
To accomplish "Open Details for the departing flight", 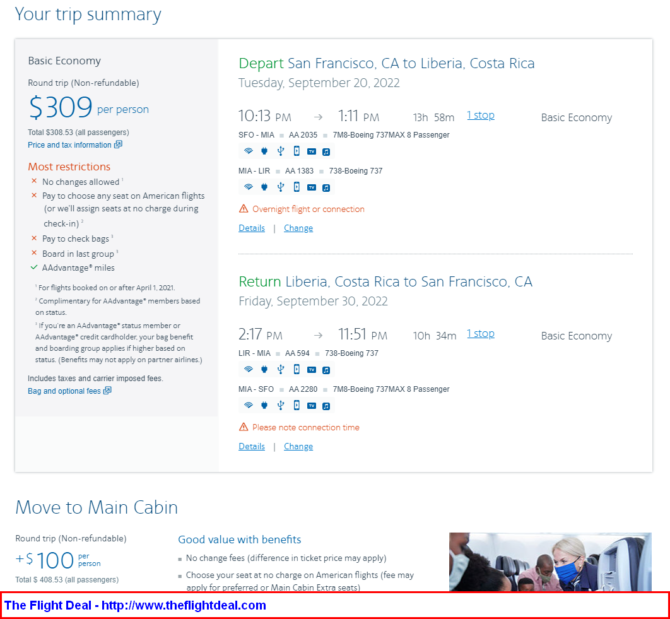I will pos(251,228).
